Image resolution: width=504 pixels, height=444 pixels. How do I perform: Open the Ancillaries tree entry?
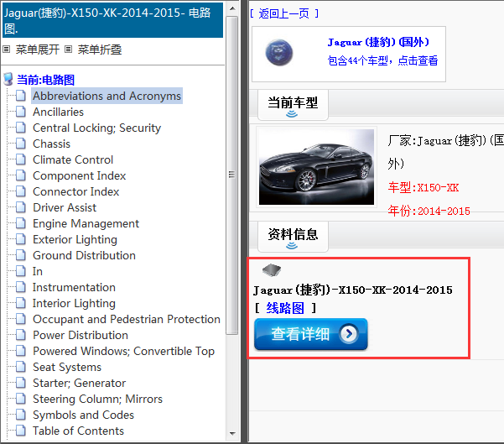(x=58, y=112)
